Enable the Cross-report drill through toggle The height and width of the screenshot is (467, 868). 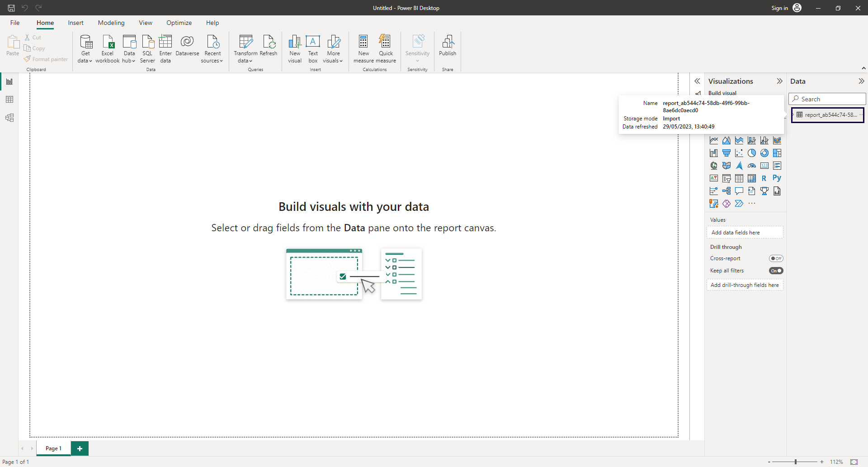click(776, 258)
